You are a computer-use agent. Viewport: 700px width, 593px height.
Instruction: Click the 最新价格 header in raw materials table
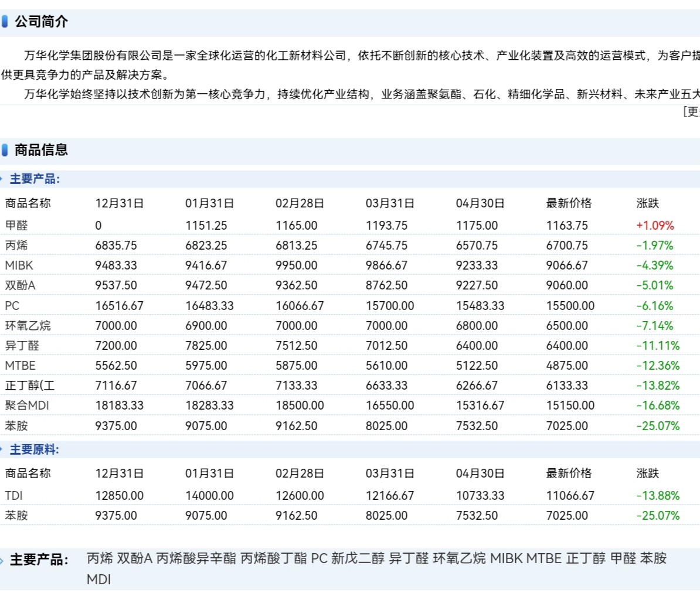569,473
